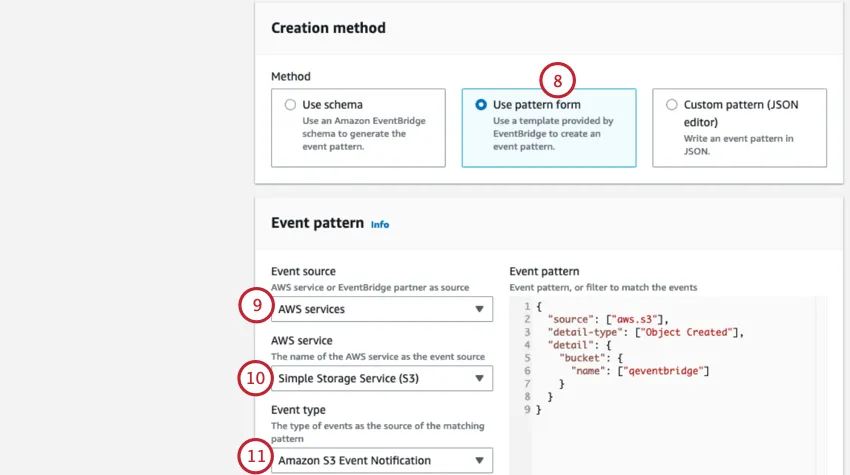Open the Event type dropdown
The width and height of the screenshot is (850, 475).
(x=381, y=460)
